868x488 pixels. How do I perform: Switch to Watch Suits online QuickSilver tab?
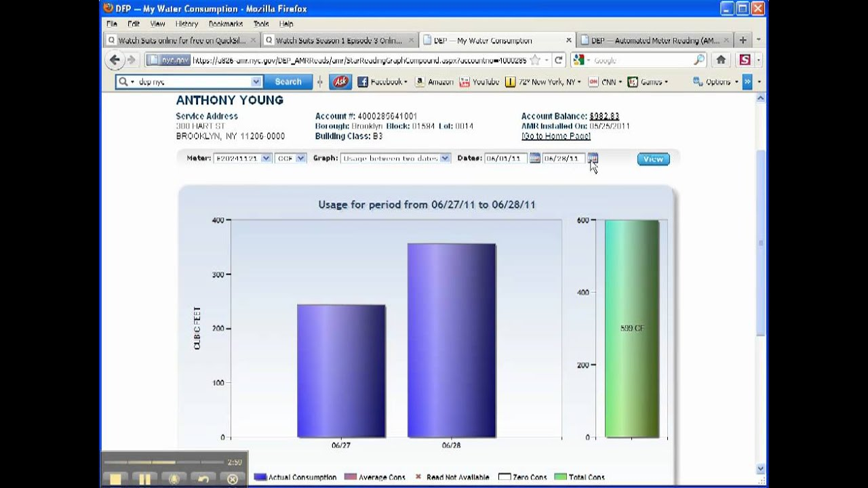(x=181, y=41)
